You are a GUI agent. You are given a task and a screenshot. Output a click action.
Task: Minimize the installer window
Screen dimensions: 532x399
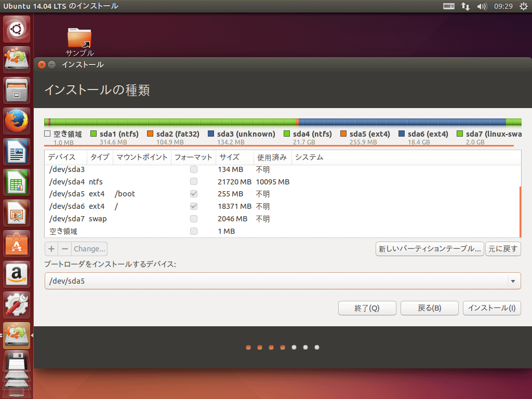pyautogui.click(x=52, y=64)
